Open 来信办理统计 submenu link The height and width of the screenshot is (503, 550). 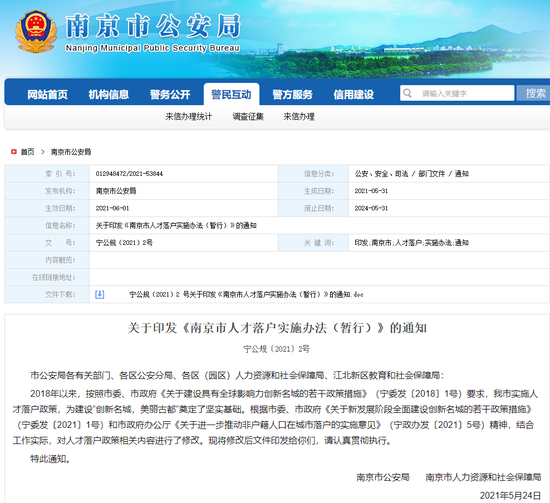point(189,116)
